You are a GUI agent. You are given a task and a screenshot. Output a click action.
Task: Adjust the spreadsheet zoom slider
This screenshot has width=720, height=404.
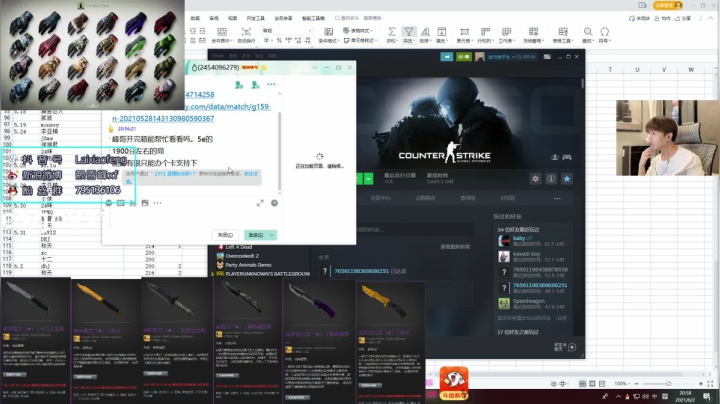coord(668,383)
